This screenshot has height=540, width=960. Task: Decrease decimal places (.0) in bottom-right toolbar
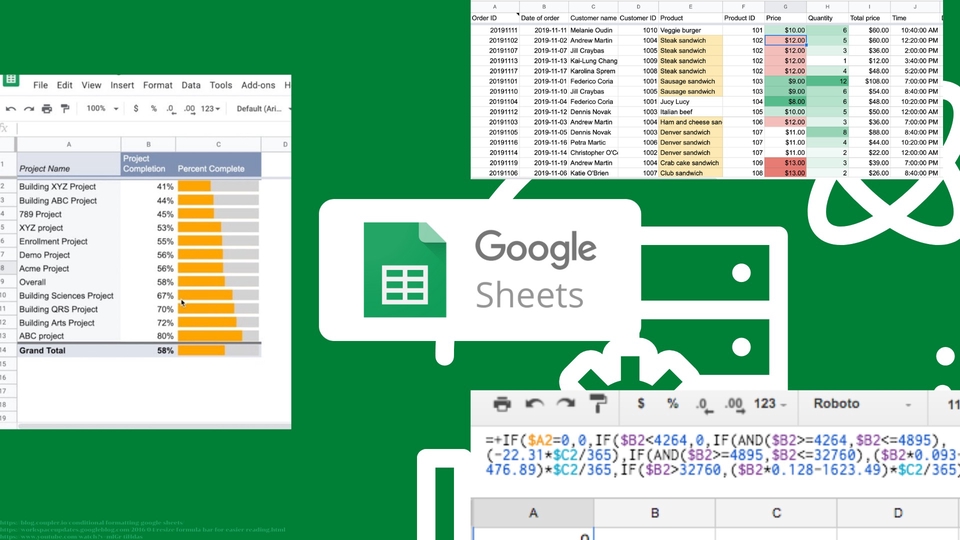[x=704, y=405]
